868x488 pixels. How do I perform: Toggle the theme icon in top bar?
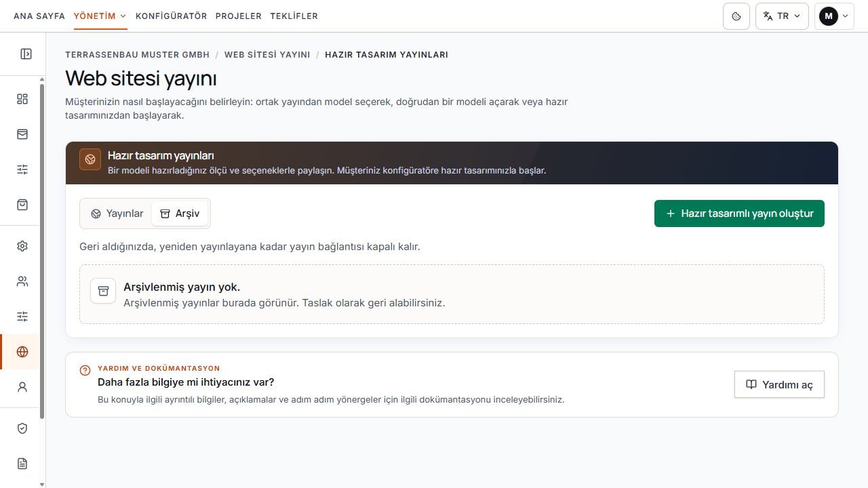point(736,16)
